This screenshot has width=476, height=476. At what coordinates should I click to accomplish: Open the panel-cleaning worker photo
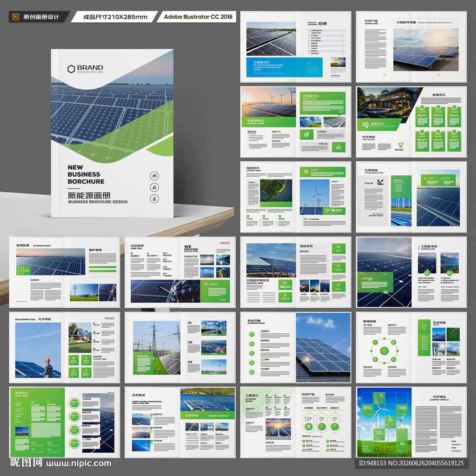click(165, 291)
